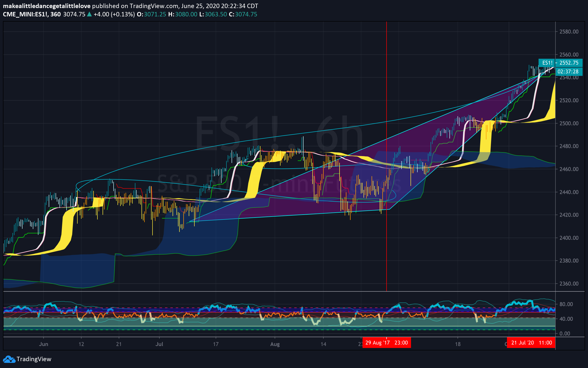The width and height of the screenshot is (588, 368).
Task: Click the TradingView cloud logo icon
Action: pyautogui.click(x=9, y=359)
